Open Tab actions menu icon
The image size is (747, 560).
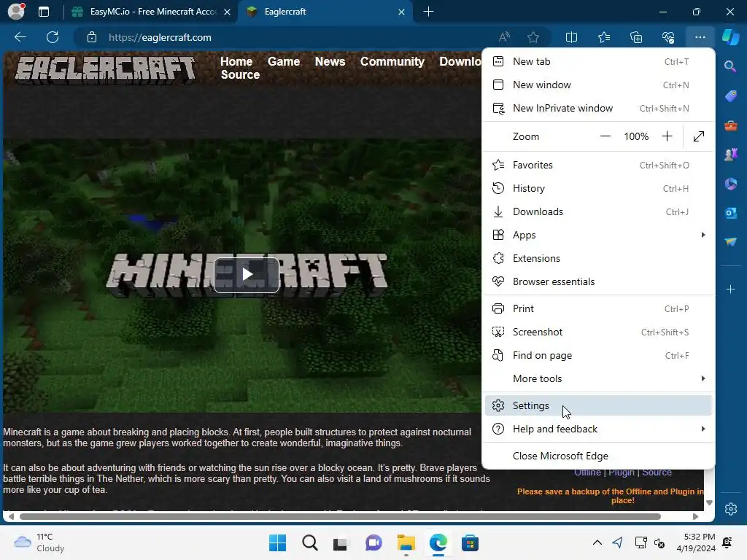43,12
